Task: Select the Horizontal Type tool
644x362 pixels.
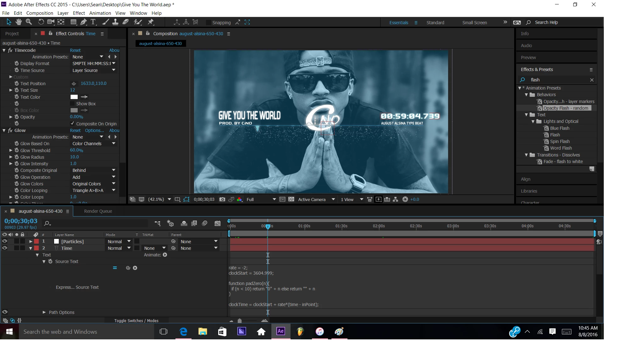Action: (x=93, y=22)
